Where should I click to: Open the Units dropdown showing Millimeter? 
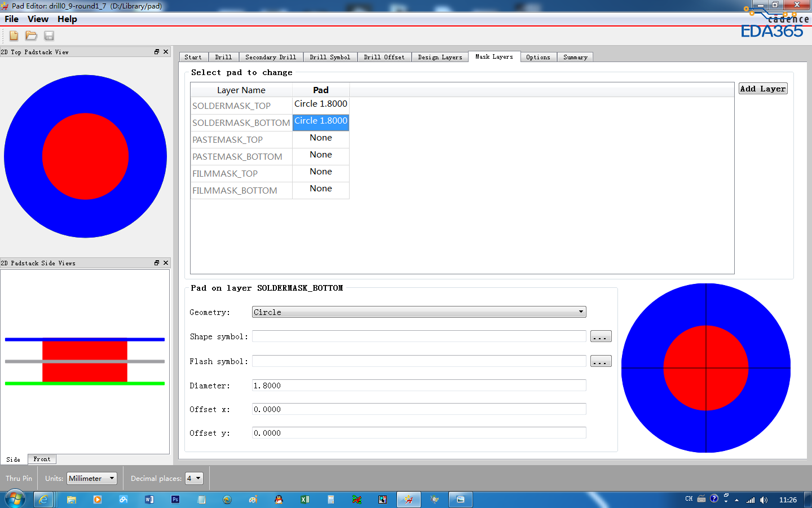click(x=92, y=478)
